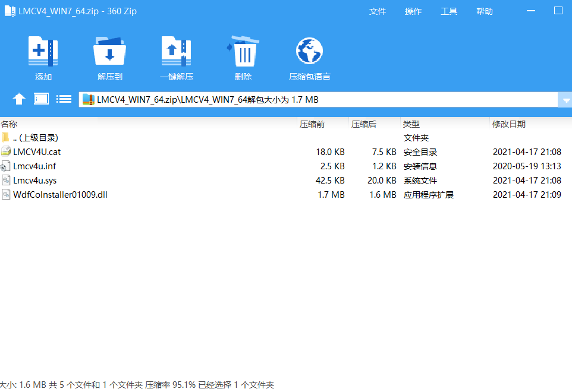Click the archive icon in address bar
This screenshot has width=572, height=392.
pos(88,99)
